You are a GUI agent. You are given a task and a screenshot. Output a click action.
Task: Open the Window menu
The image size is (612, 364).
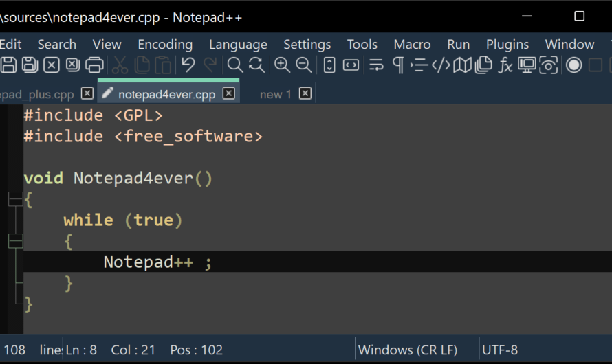coord(569,45)
